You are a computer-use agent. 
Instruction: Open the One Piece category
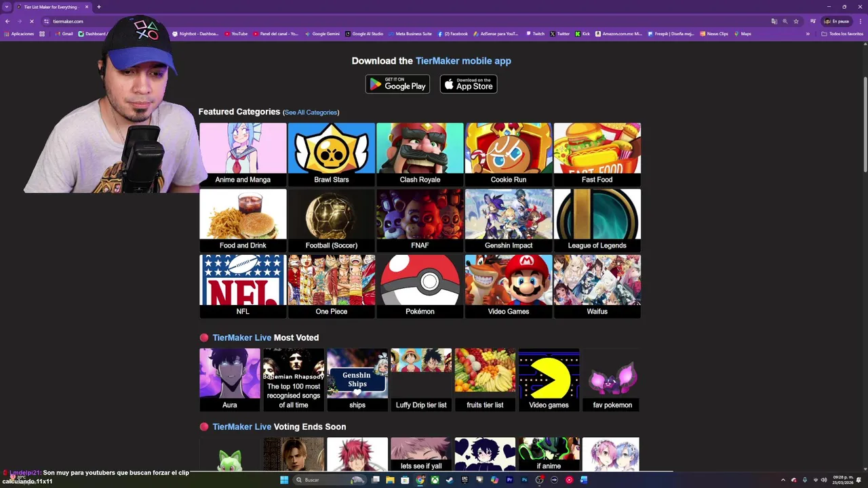pos(332,285)
